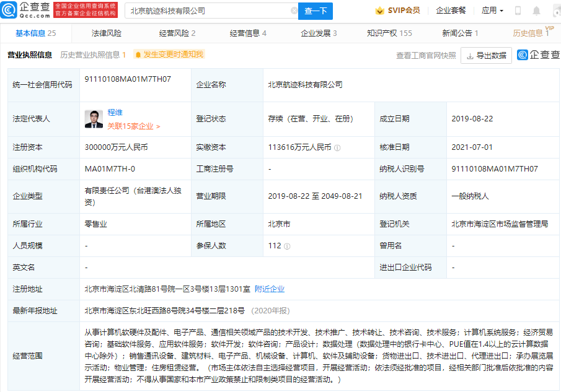
Task: Clear the search box with the X icon
Action: (294, 11)
